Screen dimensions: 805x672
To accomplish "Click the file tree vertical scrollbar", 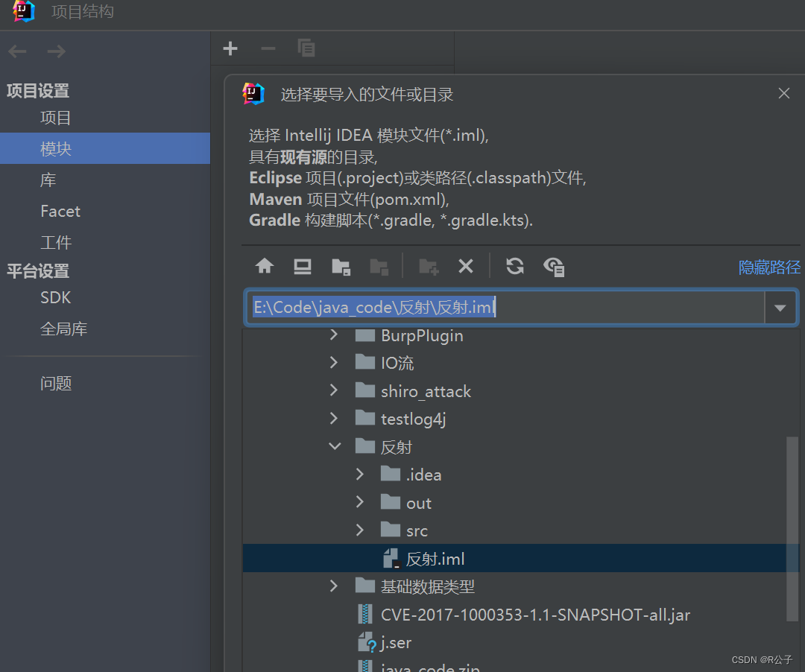I will pyautogui.click(x=792, y=528).
